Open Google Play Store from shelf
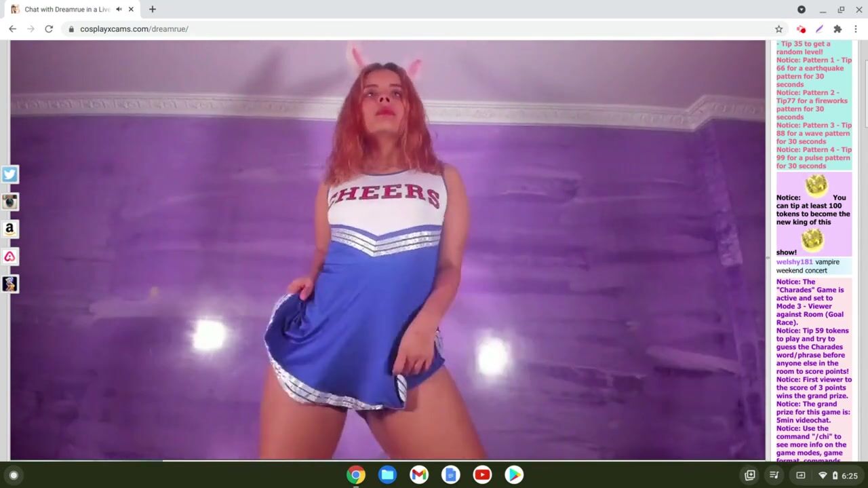The height and width of the screenshot is (488, 868). [x=514, y=475]
